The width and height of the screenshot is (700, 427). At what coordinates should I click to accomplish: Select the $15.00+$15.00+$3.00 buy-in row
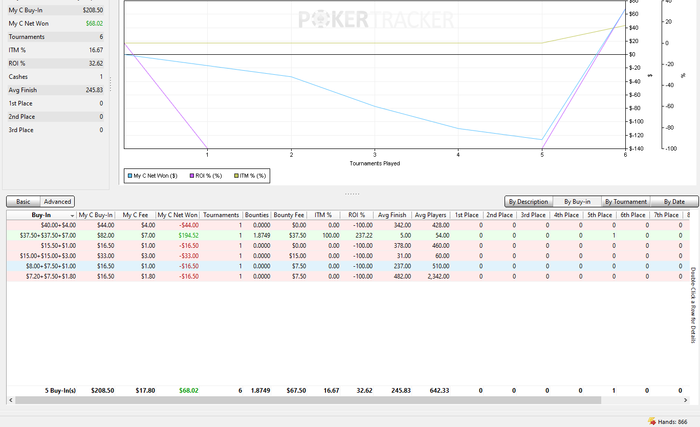click(348, 256)
